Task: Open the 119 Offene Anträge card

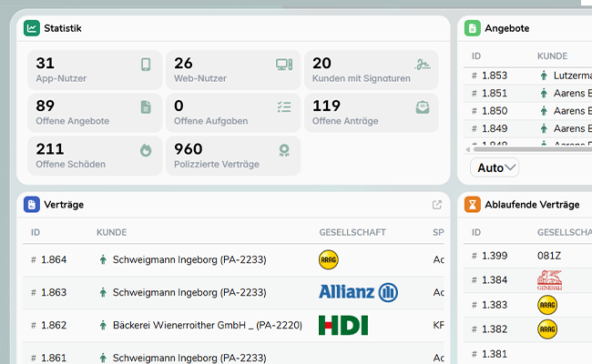Action: click(x=372, y=113)
